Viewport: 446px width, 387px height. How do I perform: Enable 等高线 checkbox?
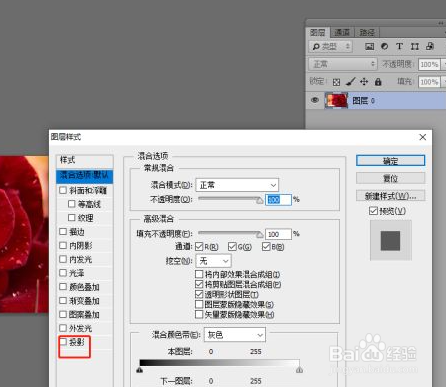71,204
